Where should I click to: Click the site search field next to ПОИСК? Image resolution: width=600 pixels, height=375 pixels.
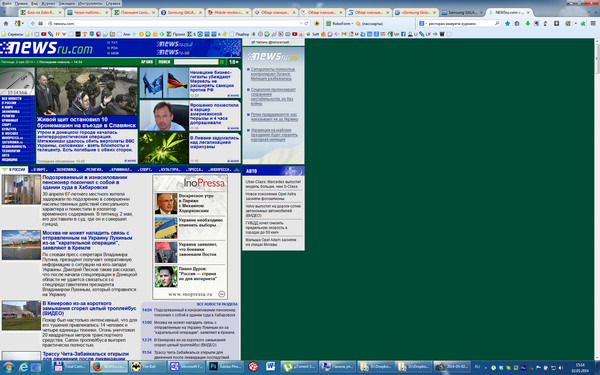coord(196,62)
